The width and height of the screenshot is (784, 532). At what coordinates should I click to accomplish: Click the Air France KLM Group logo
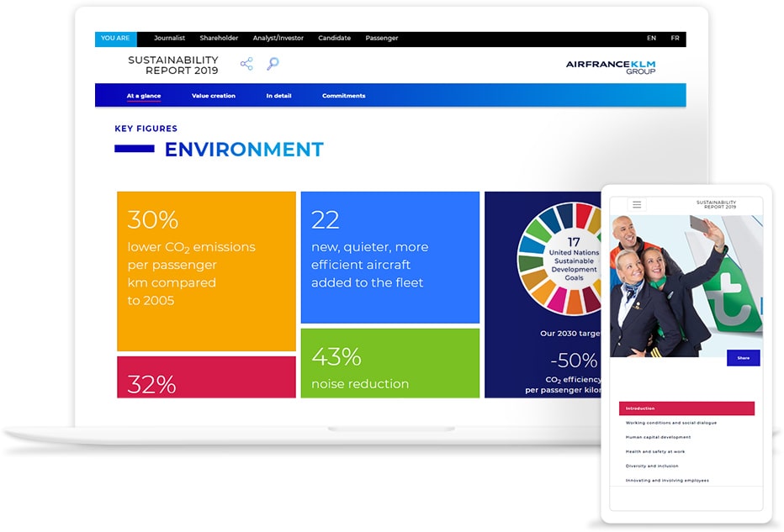(x=611, y=66)
